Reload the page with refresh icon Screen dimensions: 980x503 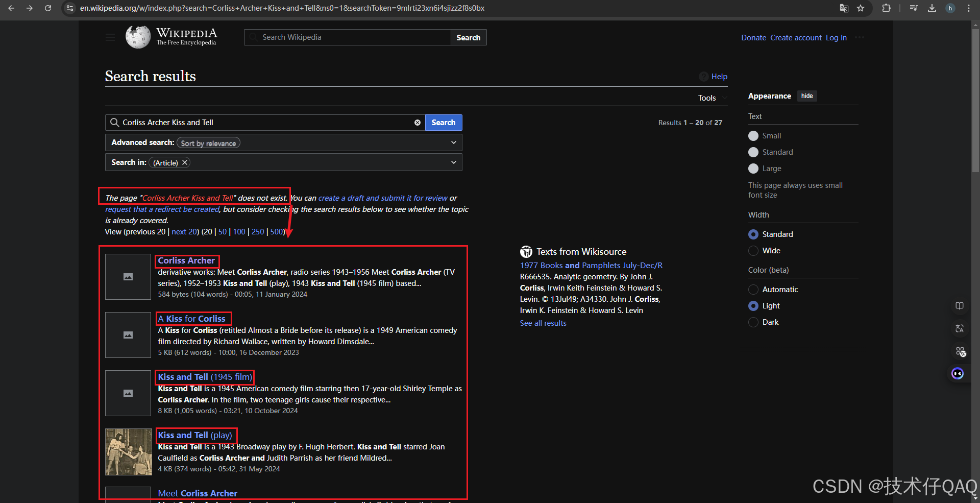click(48, 8)
